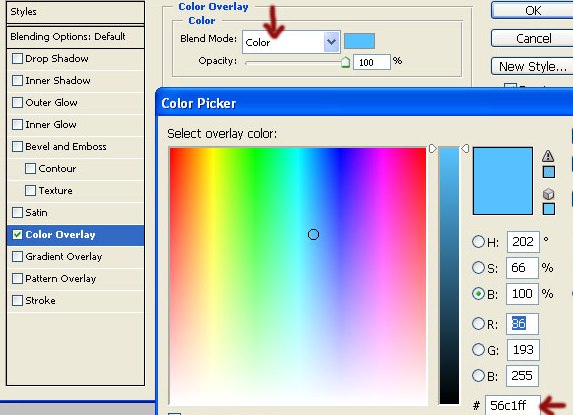Open Blending Options: Default
Viewport: 573px width, 415px height.
(75, 37)
